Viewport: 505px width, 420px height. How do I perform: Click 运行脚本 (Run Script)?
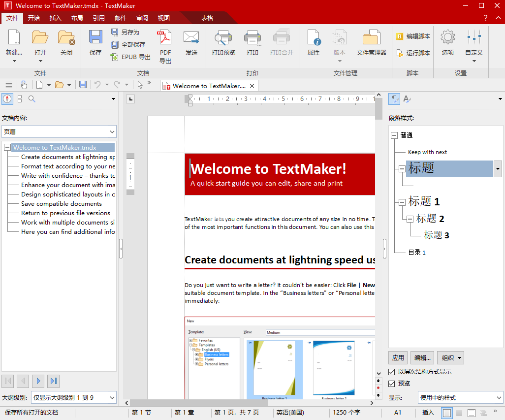tap(413, 53)
